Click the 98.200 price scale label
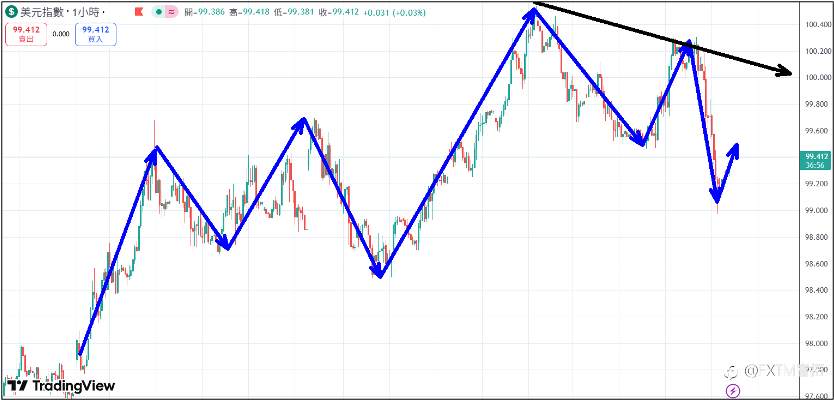Viewport: 834px width, 400px height. (818, 317)
